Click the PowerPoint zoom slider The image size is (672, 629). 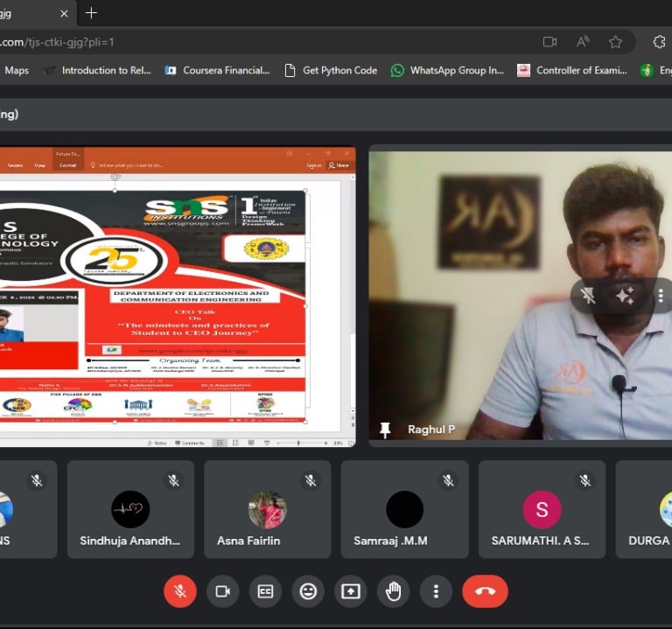pyautogui.click(x=298, y=443)
